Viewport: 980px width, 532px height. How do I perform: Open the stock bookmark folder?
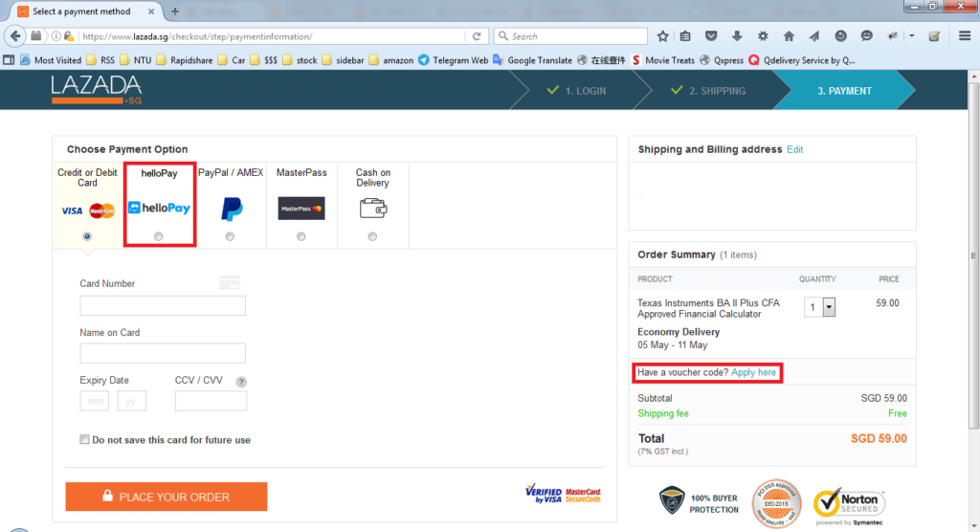point(300,60)
